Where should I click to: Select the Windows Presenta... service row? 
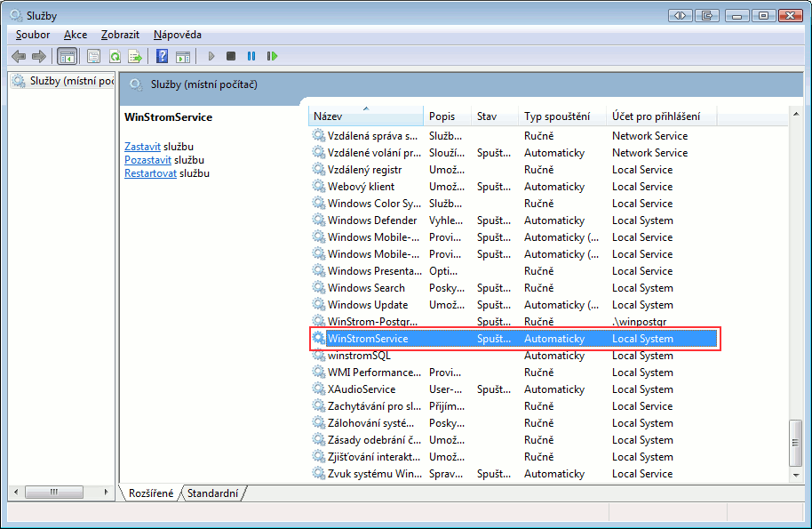pos(513,271)
